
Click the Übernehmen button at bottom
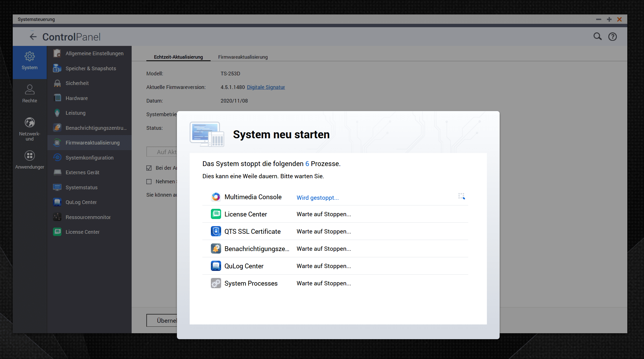tap(162, 320)
